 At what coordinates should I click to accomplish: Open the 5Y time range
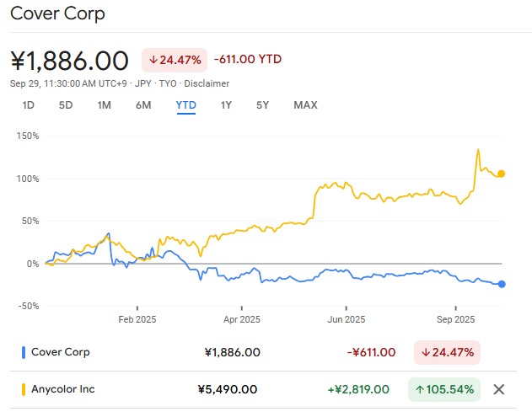(263, 105)
